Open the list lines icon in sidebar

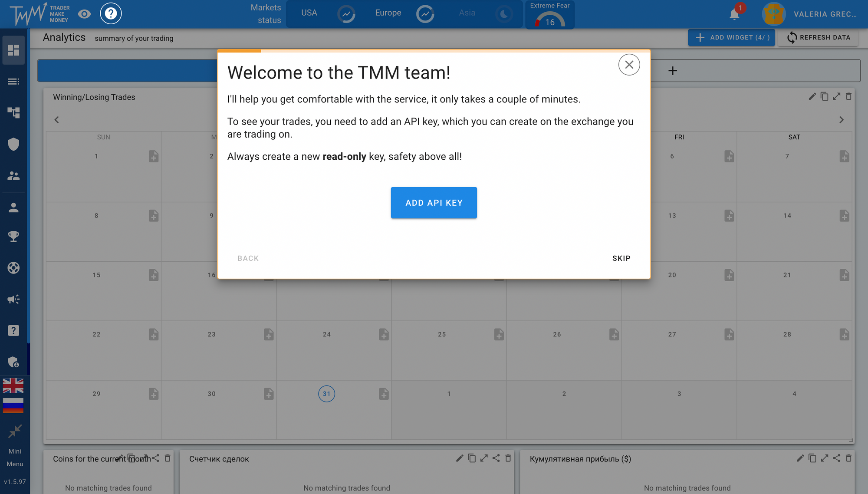click(13, 82)
